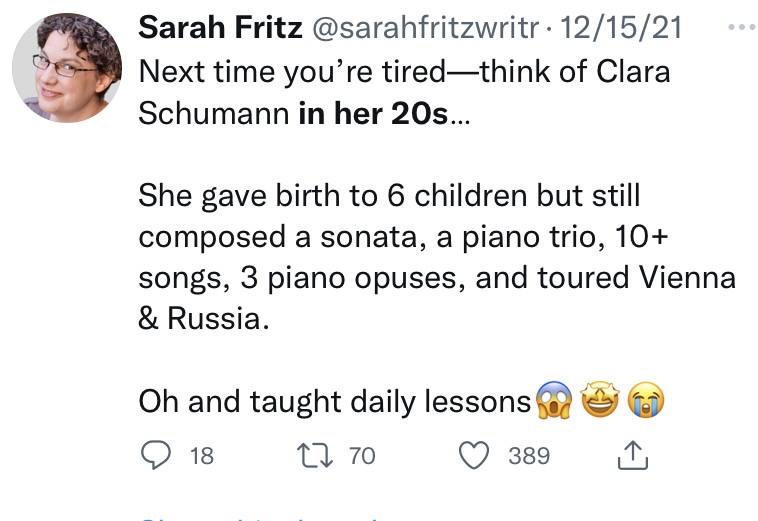Click the like count 389
The width and height of the screenshot is (758, 521).
[529, 456]
